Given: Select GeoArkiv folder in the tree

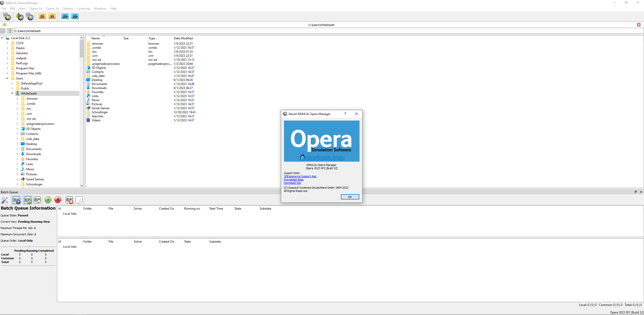Looking at the screenshot, I should (x=22, y=53).
